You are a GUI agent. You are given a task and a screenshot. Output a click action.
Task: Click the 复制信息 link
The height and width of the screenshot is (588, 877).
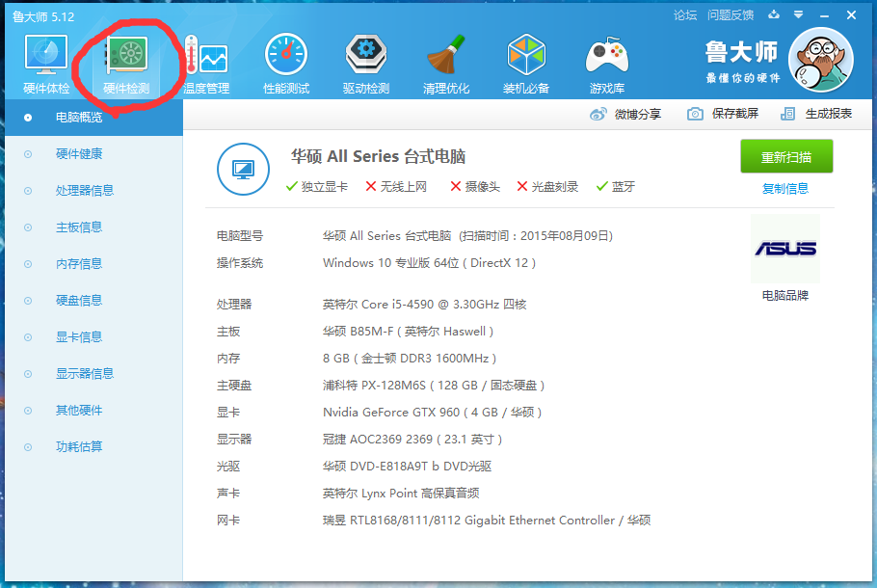pos(785,189)
